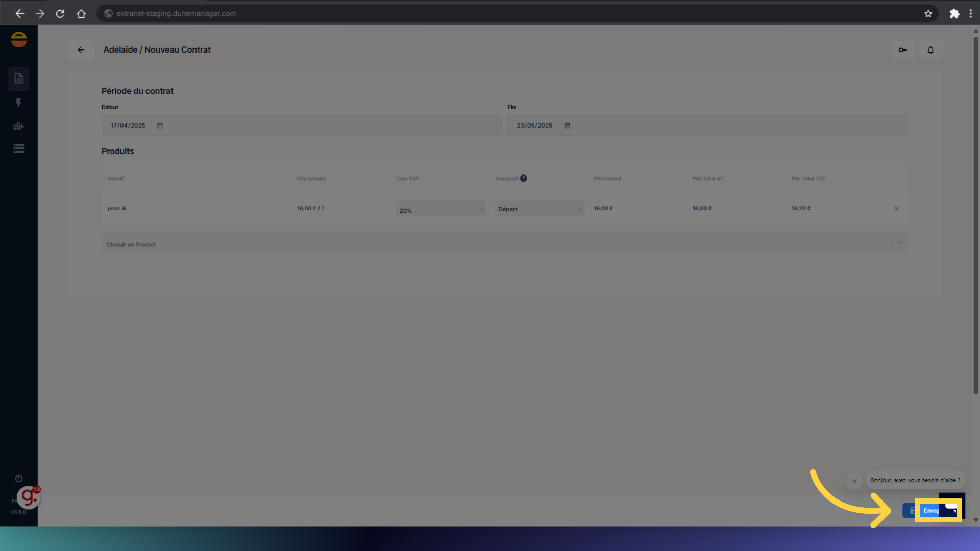The image size is (980, 551).
Task: Open the Fin calendar picker icon
Action: [x=567, y=126]
